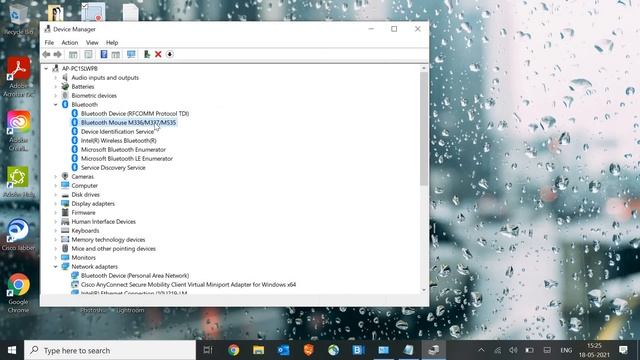
Task: Open Adobe Acrobat desktop shortcut
Action: pyautogui.click(x=18, y=77)
